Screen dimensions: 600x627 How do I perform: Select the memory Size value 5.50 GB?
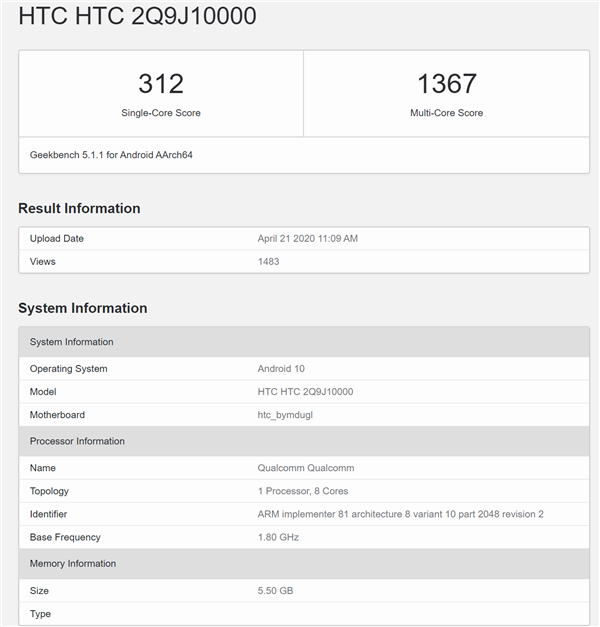point(275,591)
